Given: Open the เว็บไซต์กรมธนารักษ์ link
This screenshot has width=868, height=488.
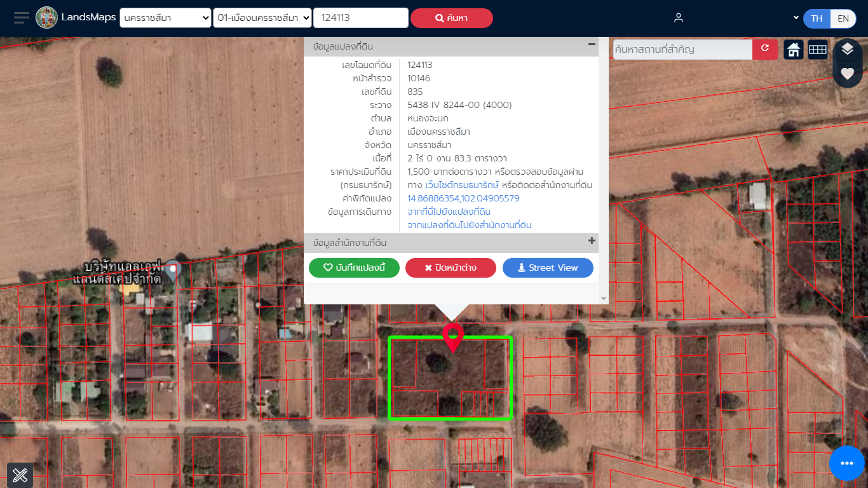Looking at the screenshot, I should (462, 185).
